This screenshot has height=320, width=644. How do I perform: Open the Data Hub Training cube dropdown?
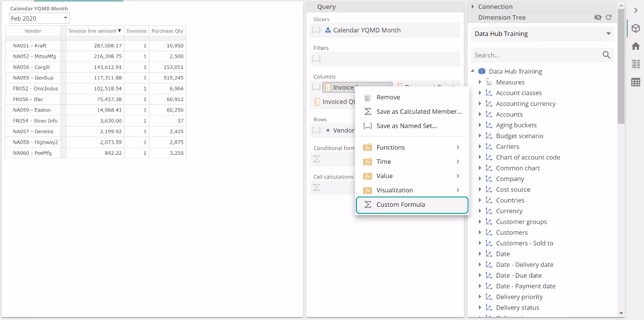tap(542, 34)
